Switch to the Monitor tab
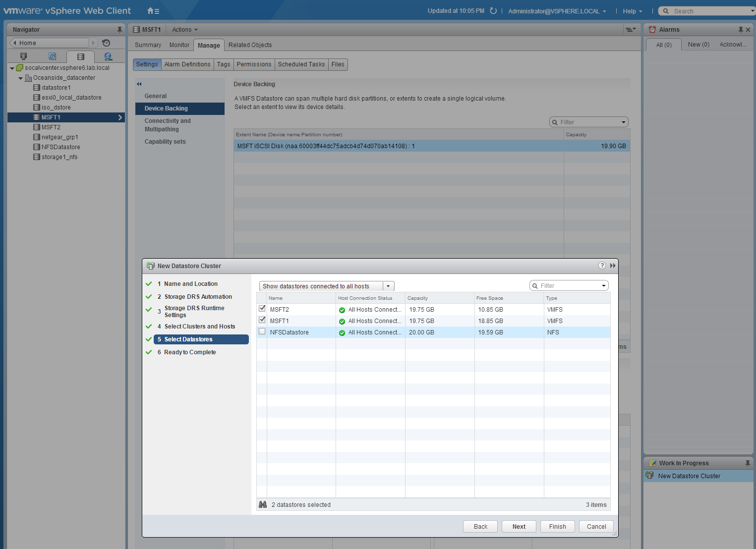The image size is (756, 549). tap(179, 45)
